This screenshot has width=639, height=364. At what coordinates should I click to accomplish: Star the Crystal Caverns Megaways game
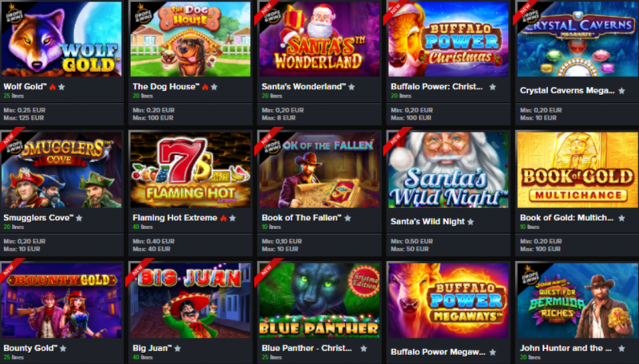click(x=621, y=91)
